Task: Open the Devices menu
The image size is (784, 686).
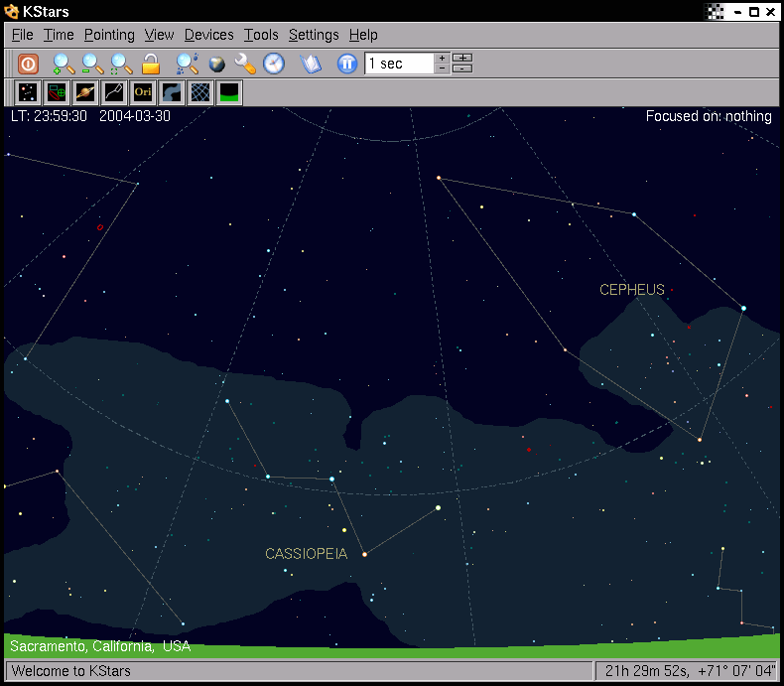Action: pyautogui.click(x=208, y=35)
